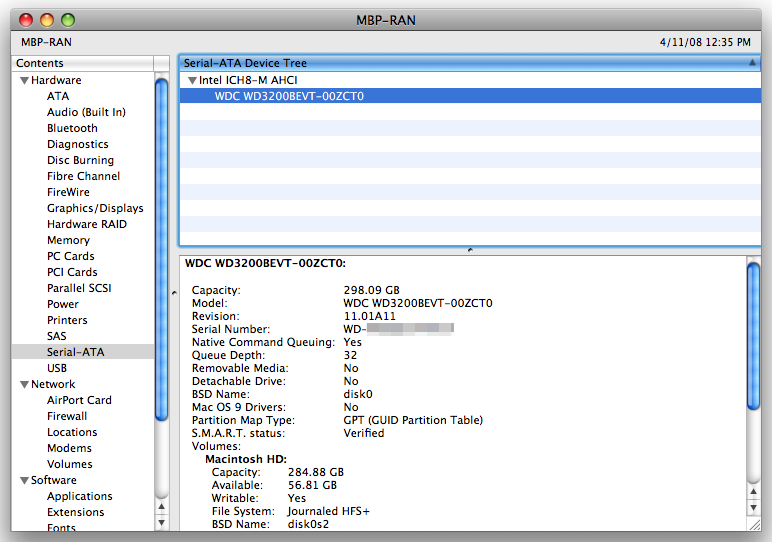The height and width of the screenshot is (542, 772).
Task: Click the revision value 11.01A11
Action: 370,316
